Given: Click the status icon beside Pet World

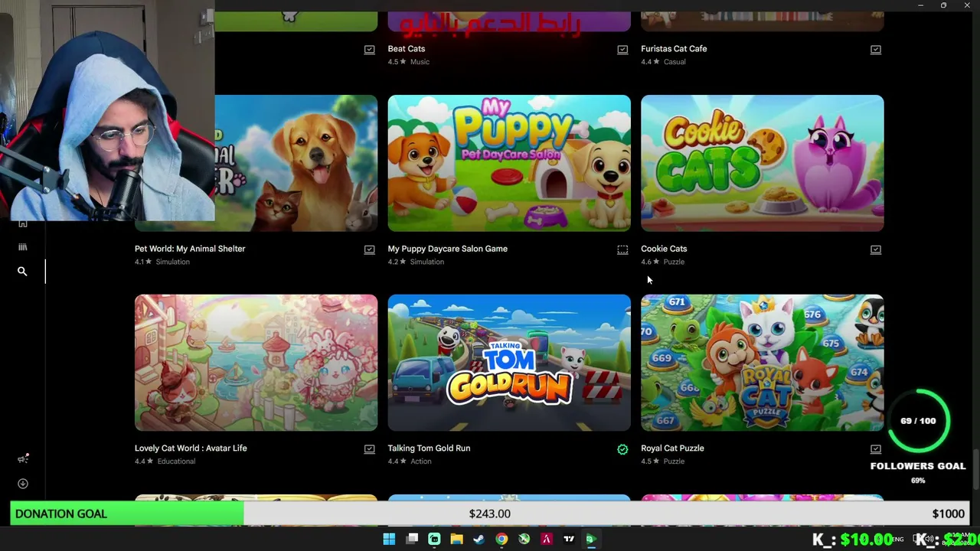Looking at the screenshot, I should pos(370,249).
